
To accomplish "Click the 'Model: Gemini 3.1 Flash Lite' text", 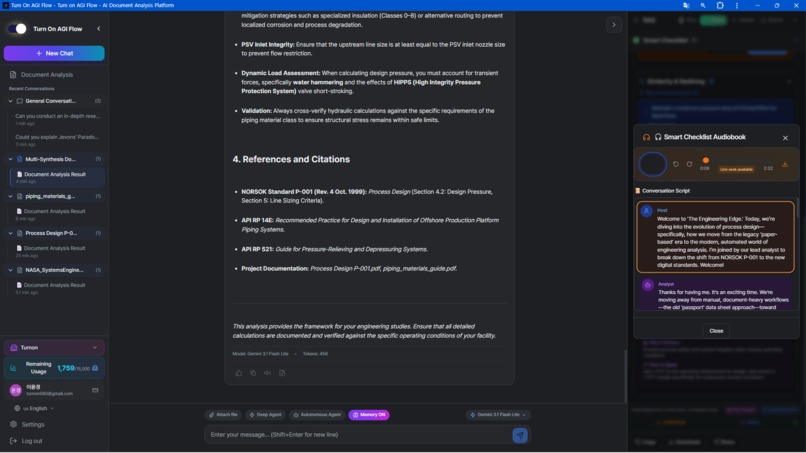I will coord(260,354).
